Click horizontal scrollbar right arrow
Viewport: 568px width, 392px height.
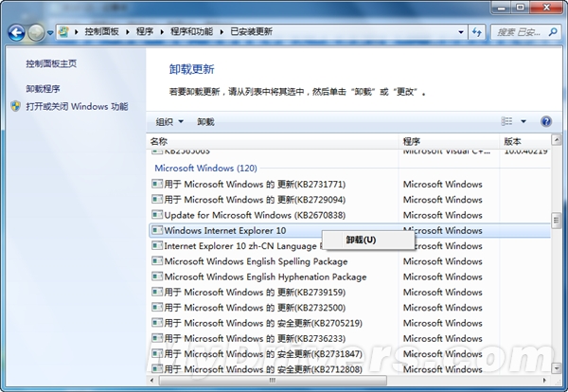coord(544,381)
